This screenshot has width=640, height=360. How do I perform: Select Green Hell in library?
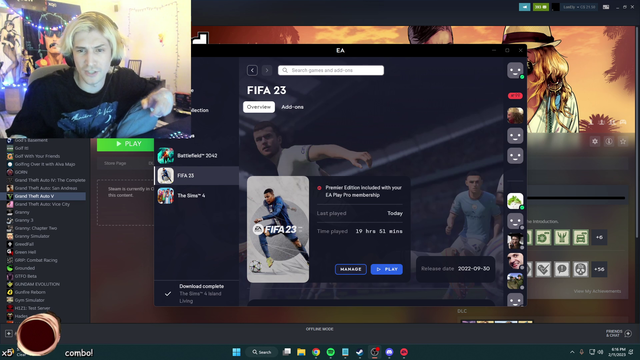(25, 252)
